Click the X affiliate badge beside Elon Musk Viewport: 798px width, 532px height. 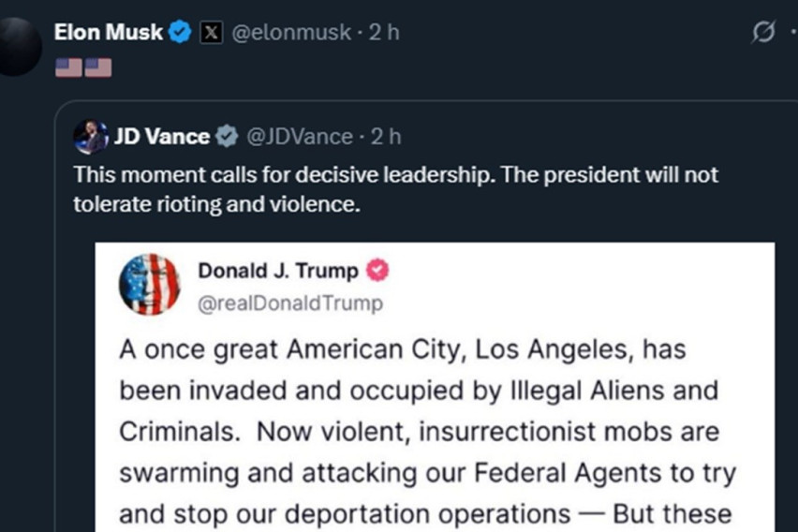212,33
